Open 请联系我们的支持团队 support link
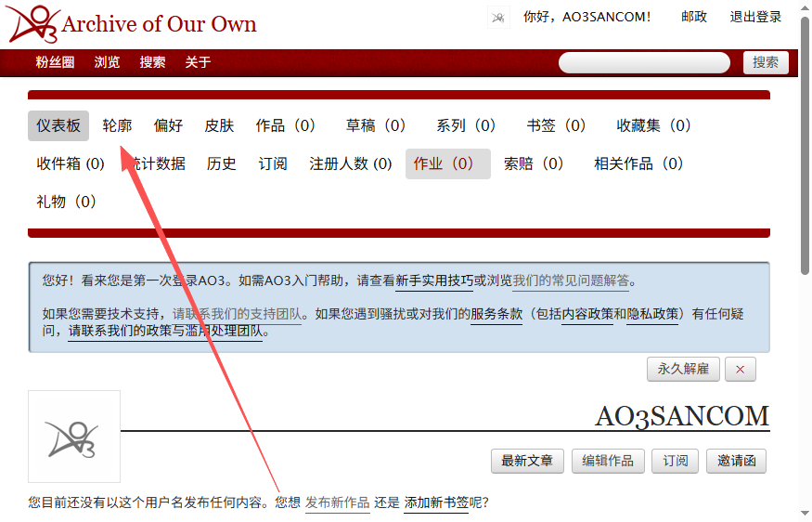Image resolution: width=812 pixels, height=522 pixels. point(238,314)
